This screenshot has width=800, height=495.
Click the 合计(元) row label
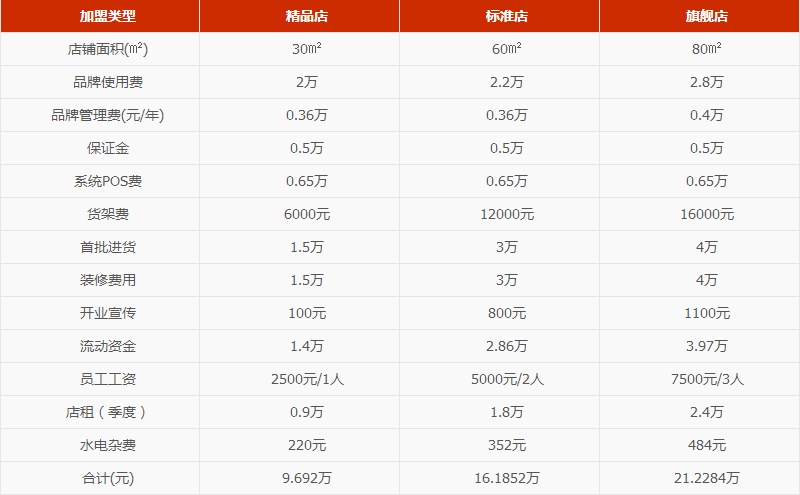click(x=108, y=478)
